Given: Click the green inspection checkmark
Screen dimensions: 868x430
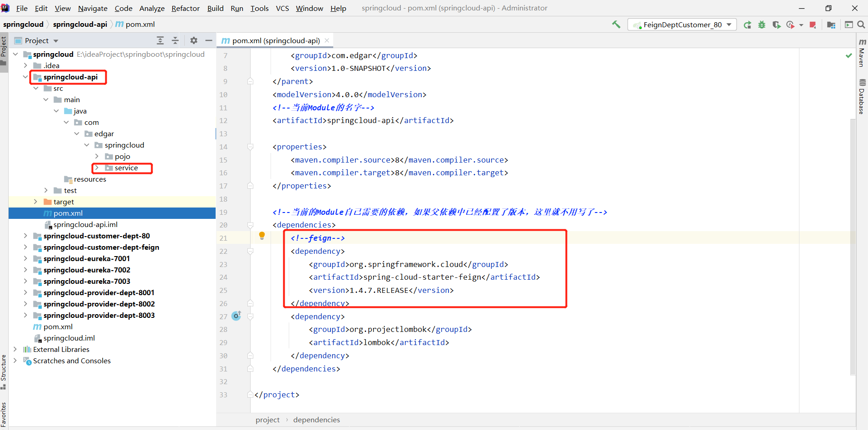Looking at the screenshot, I should click(x=849, y=55).
